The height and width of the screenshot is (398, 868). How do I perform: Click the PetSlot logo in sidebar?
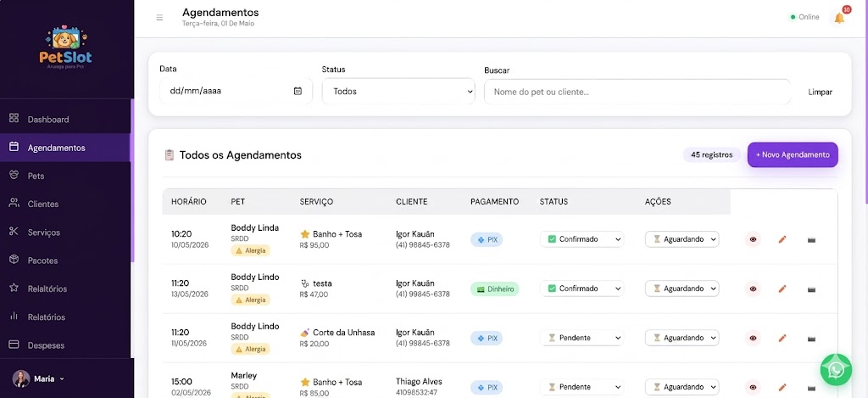[66, 48]
